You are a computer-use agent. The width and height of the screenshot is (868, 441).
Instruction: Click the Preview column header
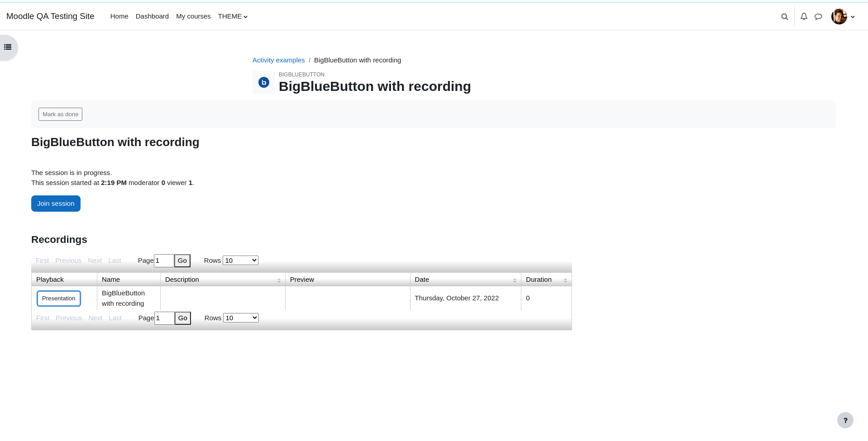tap(348, 280)
